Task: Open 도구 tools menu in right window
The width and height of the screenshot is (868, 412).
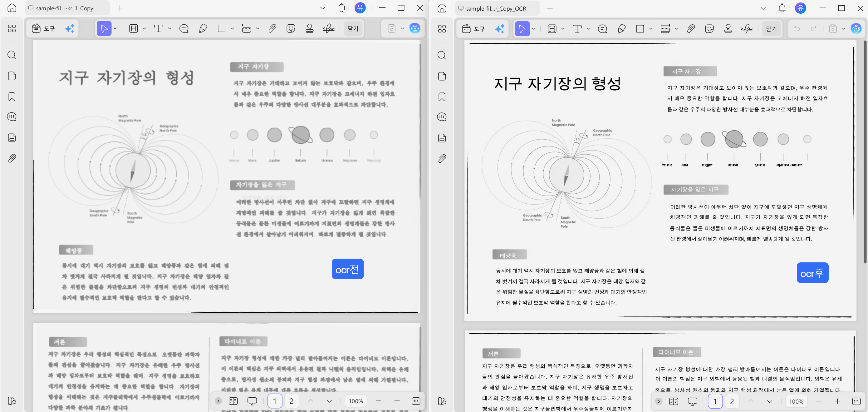Action: coord(473,29)
